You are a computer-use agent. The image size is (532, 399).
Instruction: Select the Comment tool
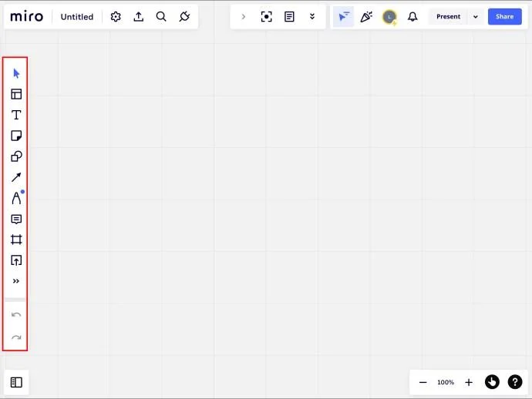(16, 219)
